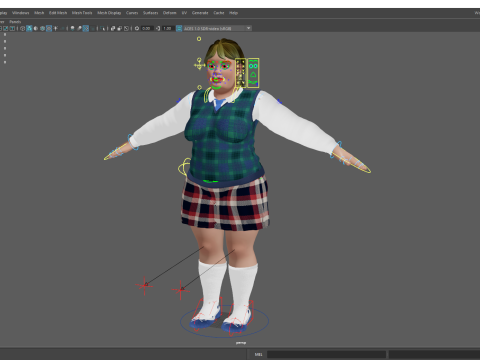Image resolution: width=480 pixels, height=360 pixels.
Task: Select the yellow circle control beside chin
Action: [199, 87]
